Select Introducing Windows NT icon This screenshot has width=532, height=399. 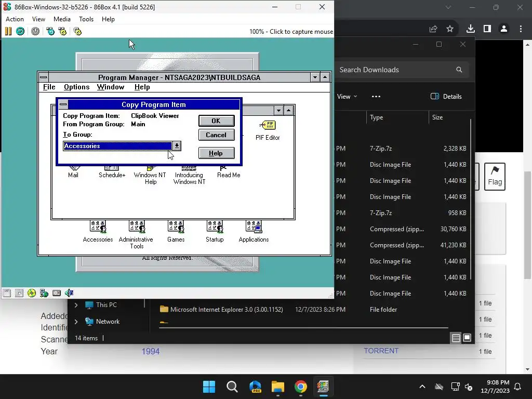pyautogui.click(x=189, y=176)
